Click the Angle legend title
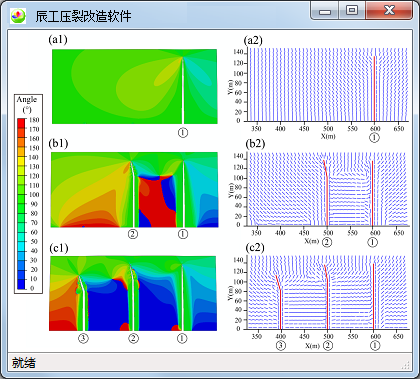The image size is (420, 380). (27, 99)
